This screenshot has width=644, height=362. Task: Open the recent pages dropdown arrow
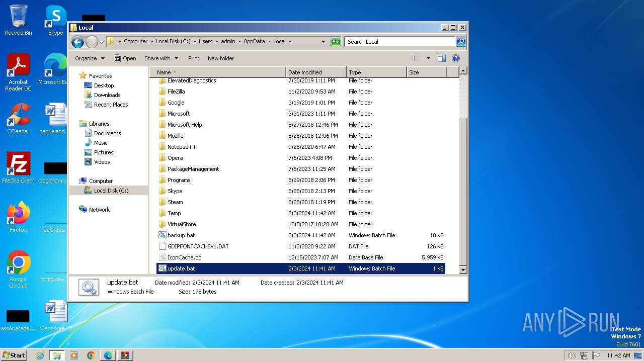click(x=101, y=42)
